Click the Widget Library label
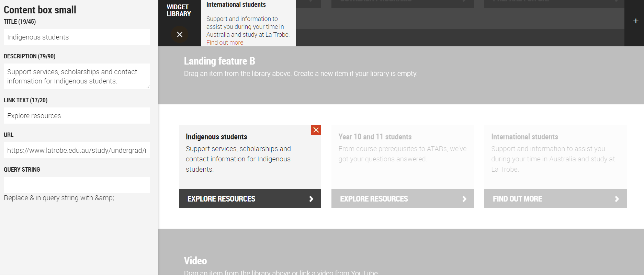The width and height of the screenshot is (644, 275). click(179, 10)
